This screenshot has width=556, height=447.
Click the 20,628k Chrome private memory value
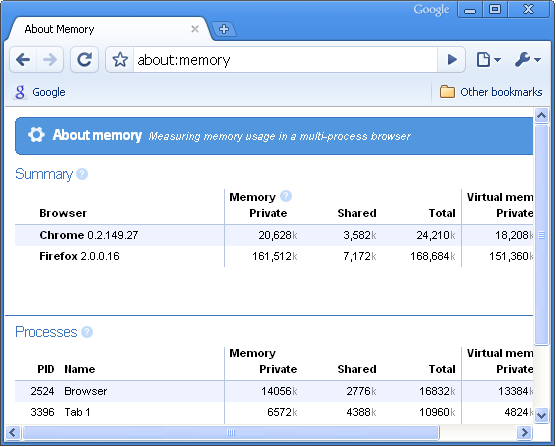(x=278, y=235)
